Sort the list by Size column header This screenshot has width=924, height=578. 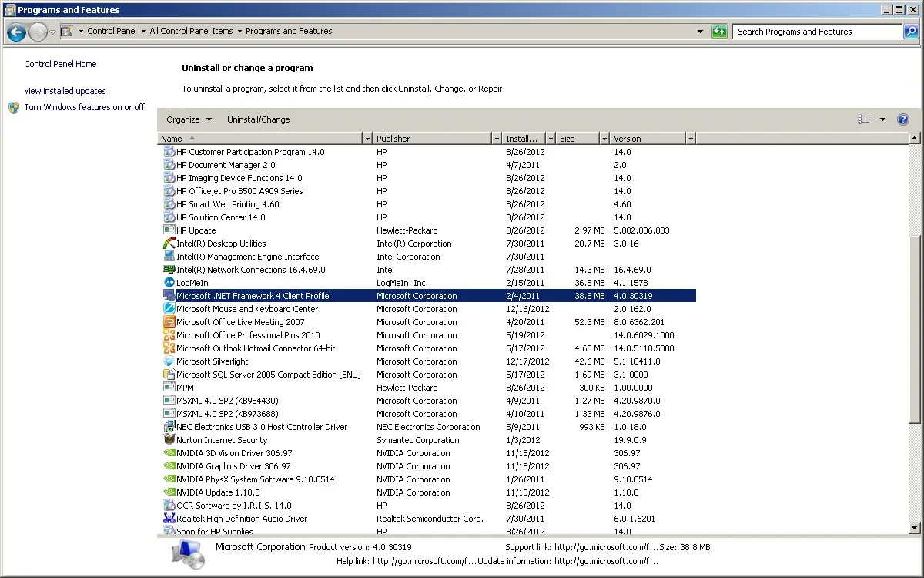578,139
